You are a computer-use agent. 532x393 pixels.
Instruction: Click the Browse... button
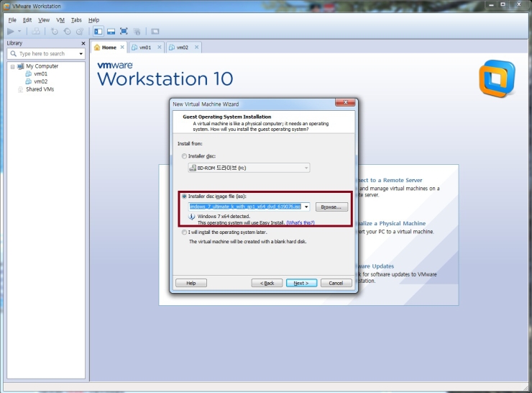pos(331,207)
